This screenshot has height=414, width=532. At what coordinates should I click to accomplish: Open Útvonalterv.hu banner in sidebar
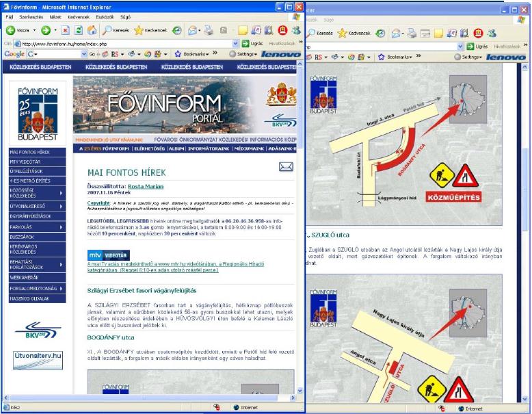point(38,361)
